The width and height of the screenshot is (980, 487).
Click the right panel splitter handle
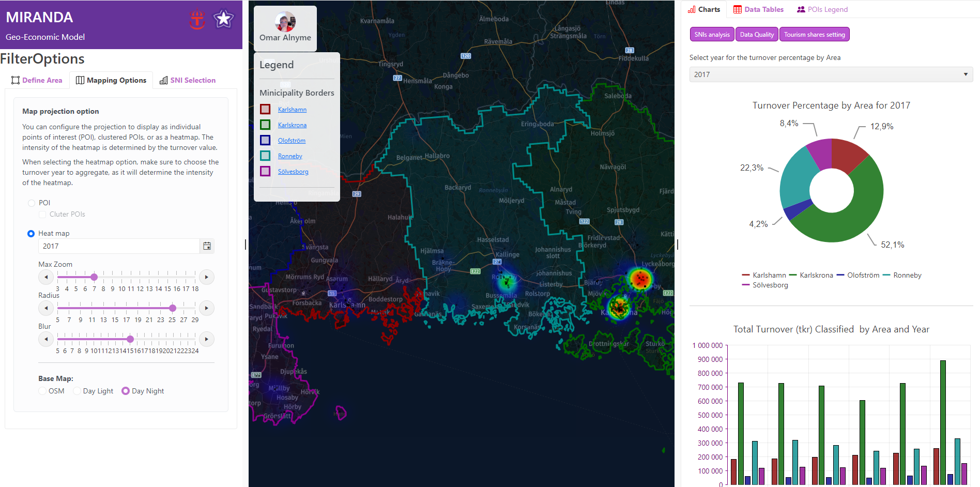677,245
